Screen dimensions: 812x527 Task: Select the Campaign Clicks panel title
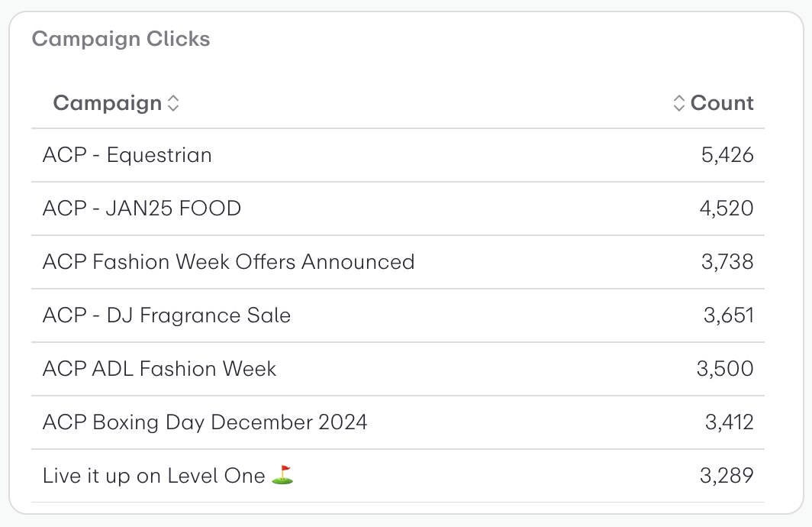click(121, 39)
